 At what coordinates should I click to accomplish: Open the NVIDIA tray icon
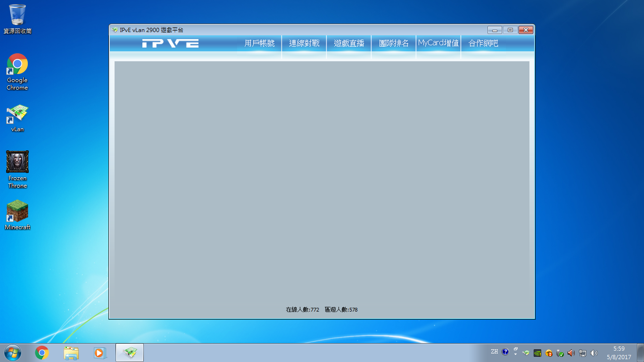(537, 353)
